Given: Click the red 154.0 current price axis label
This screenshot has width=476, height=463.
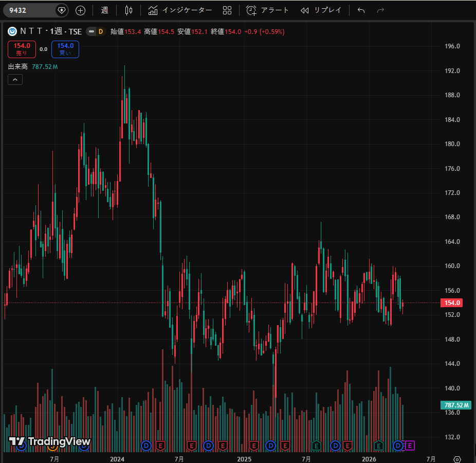Looking at the screenshot, I should point(452,303).
